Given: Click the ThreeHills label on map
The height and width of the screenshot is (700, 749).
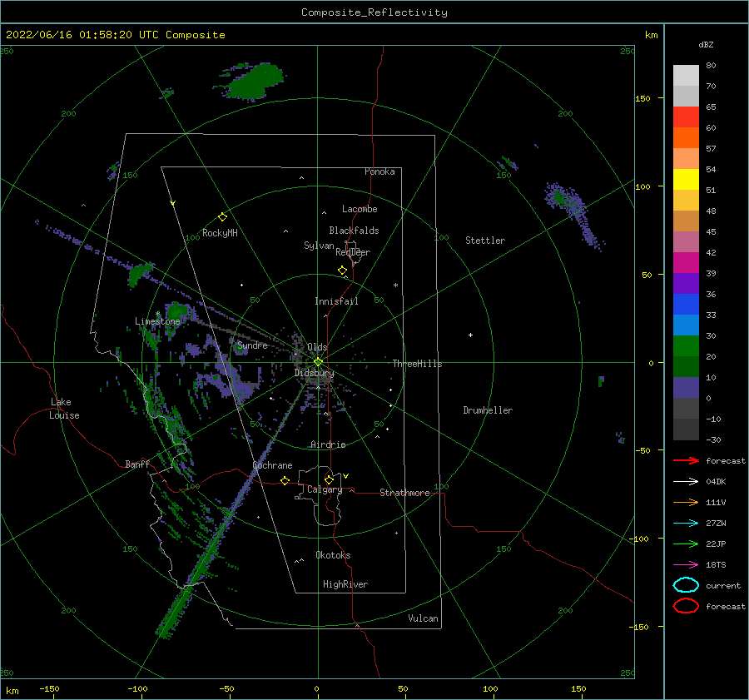Looking at the screenshot, I should (417, 364).
